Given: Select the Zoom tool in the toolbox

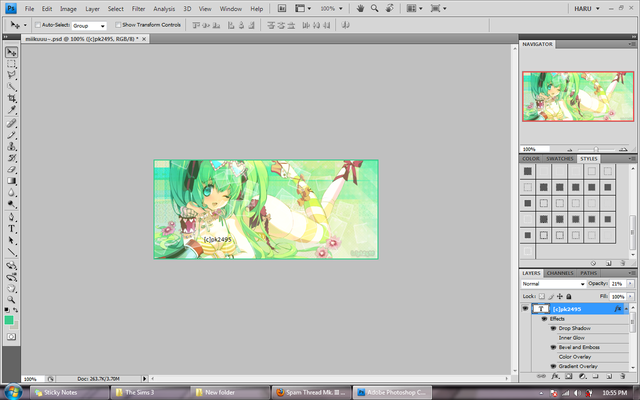Looking at the screenshot, I should [x=11, y=300].
